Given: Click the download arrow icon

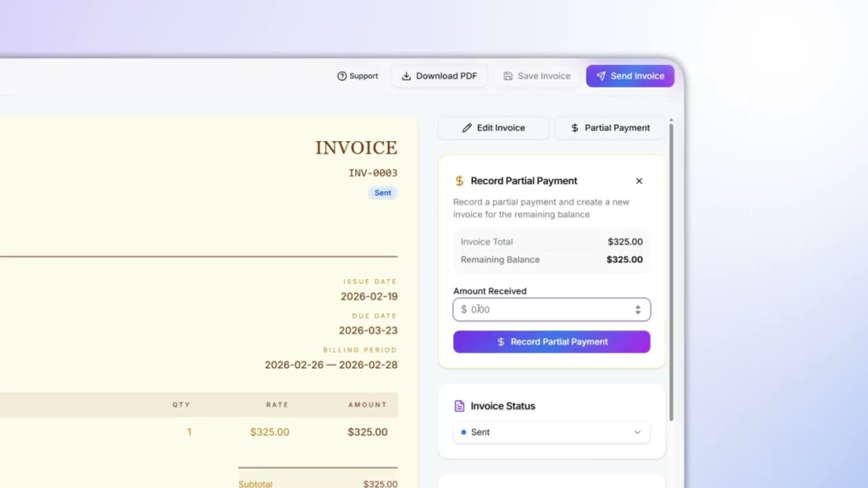Looking at the screenshot, I should (x=406, y=76).
